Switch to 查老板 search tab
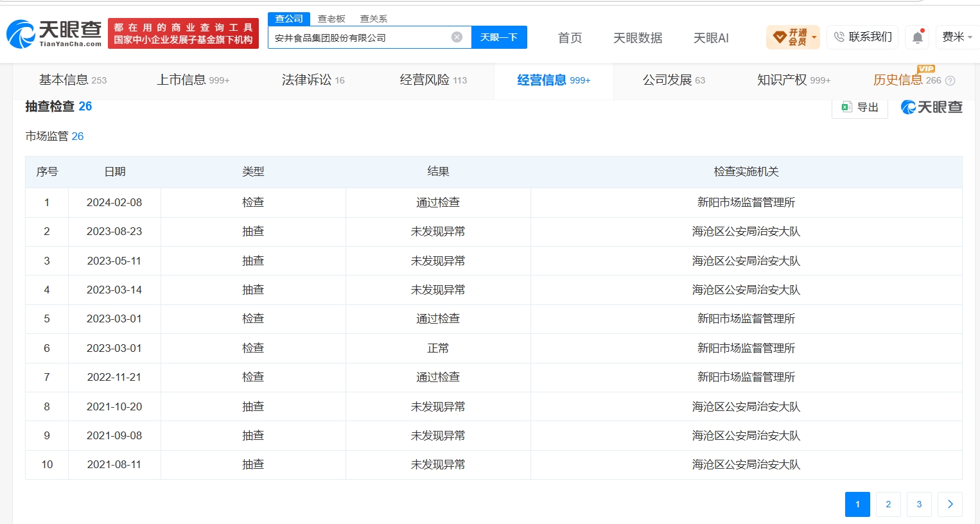 point(331,19)
